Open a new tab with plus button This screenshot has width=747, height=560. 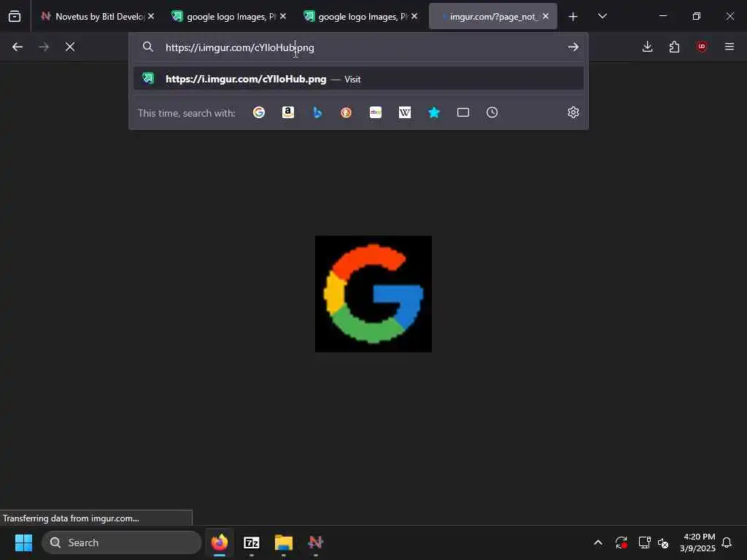[573, 17]
